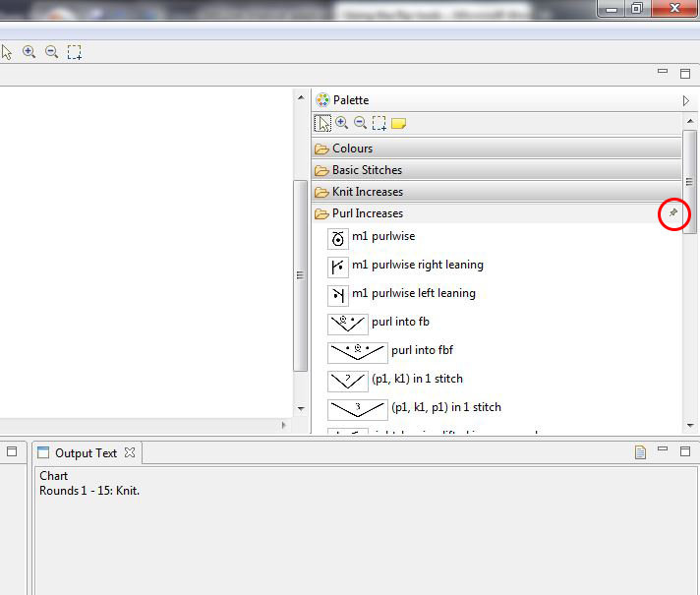Image resolution: width=700 pixels, height=595 pixels.
Task: Select the m1 purlwise stitch
Action: click(382, 237)
